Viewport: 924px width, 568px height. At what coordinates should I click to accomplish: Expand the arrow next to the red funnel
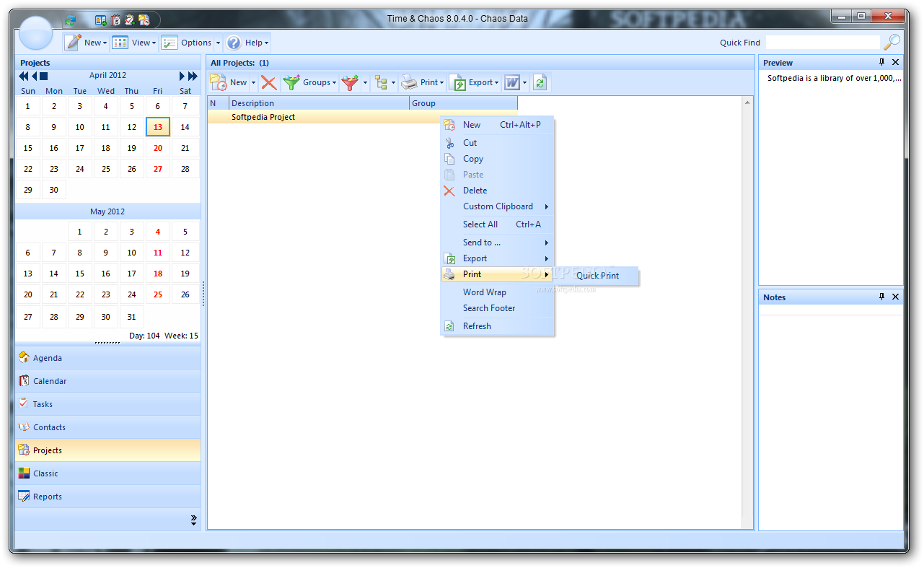coord(365,83)
